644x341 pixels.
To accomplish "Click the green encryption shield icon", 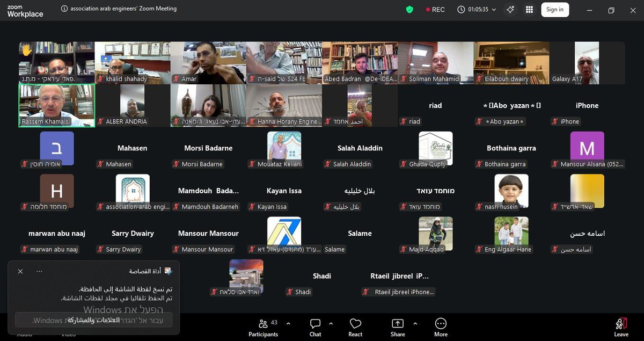I will (409, 10).
